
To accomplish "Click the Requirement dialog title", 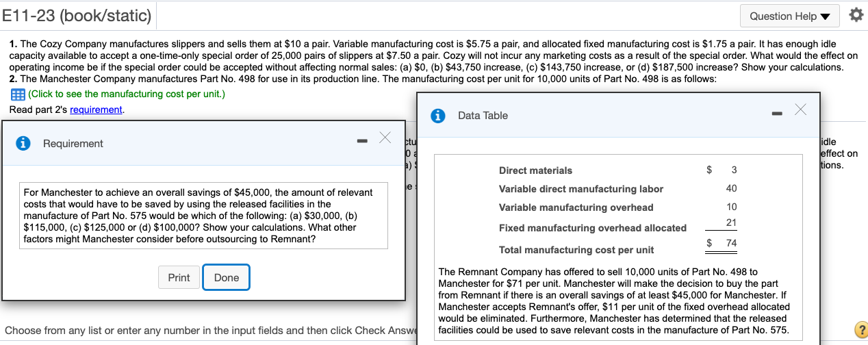I will pyautogui.click(x=73, y=144).
